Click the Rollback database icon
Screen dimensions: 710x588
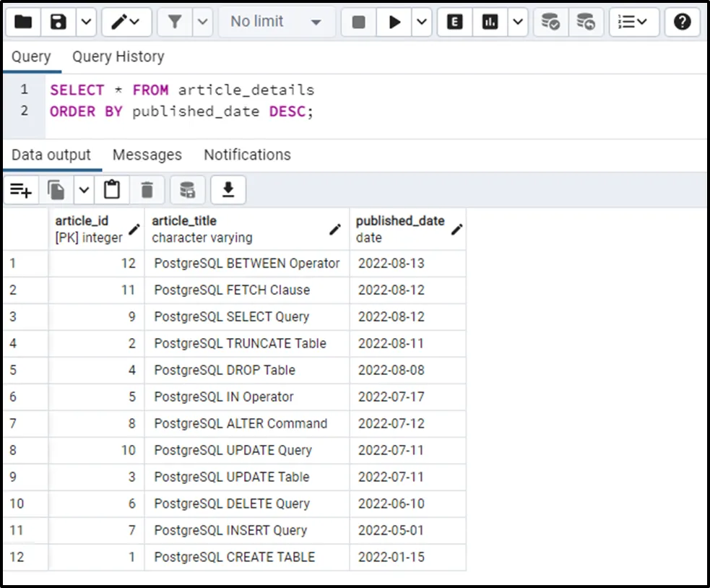pyautogui.click(x=586, y=22)
